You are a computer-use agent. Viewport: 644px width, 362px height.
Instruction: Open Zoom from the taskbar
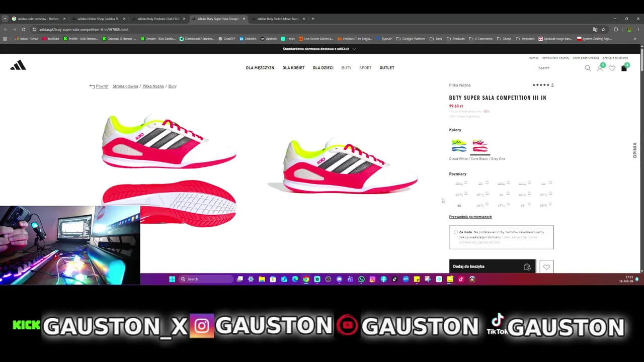406,279
